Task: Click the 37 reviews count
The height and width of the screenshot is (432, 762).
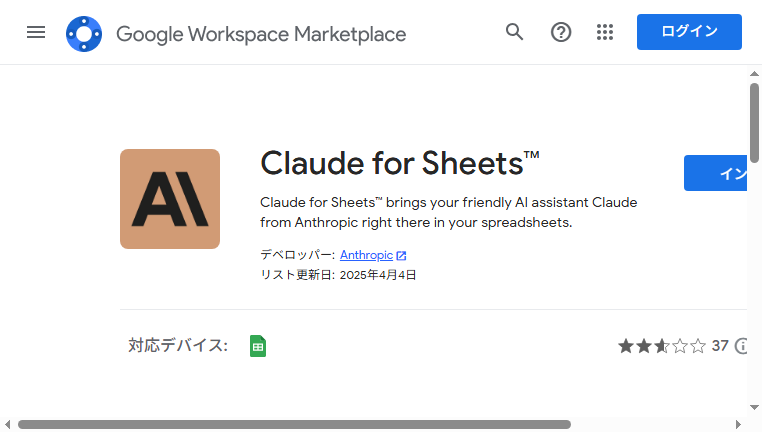Action: pos(720,346)
